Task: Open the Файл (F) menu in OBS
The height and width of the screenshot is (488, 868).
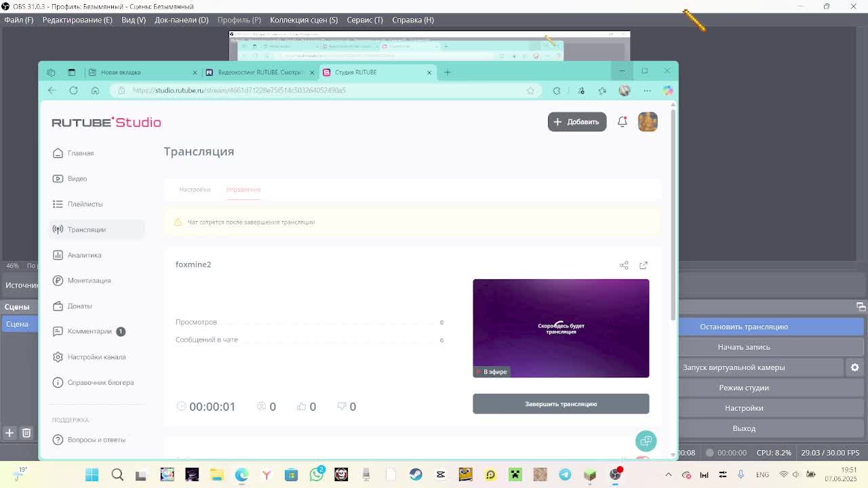Action: point(18,20)
